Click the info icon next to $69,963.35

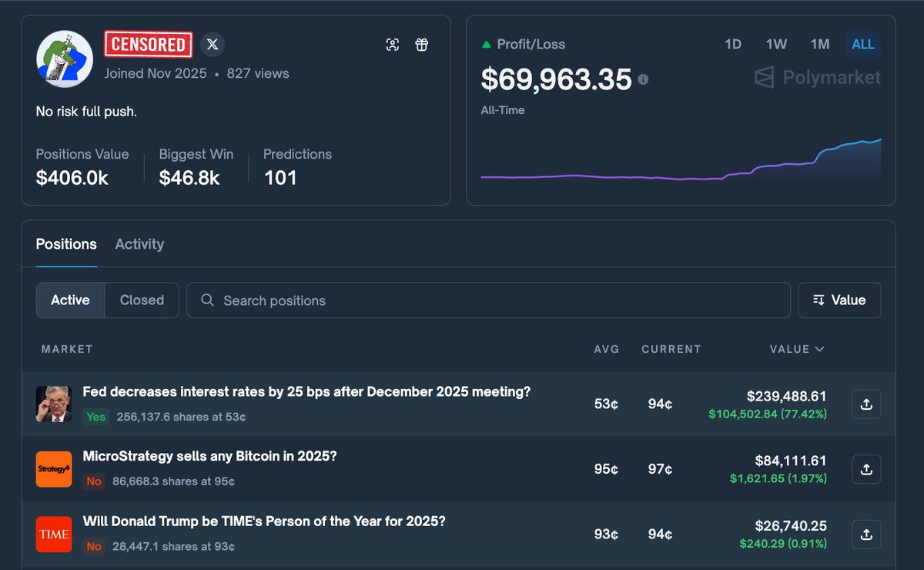[x=643, y=79]
